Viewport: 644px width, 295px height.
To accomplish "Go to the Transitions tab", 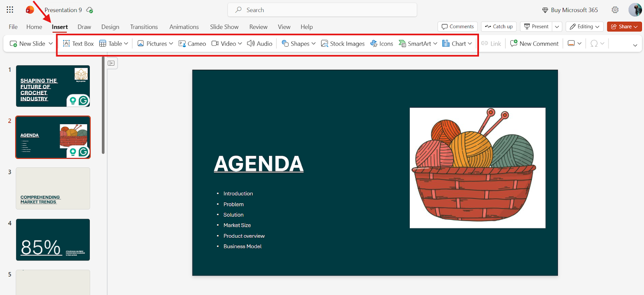I will click(144, 27).
